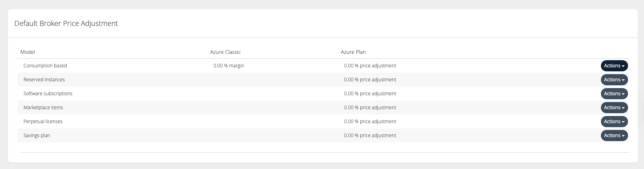This screenshot has width=644, height=169.
Task: Open Actions dropdown for Savings plan
Action: point(614,136)
